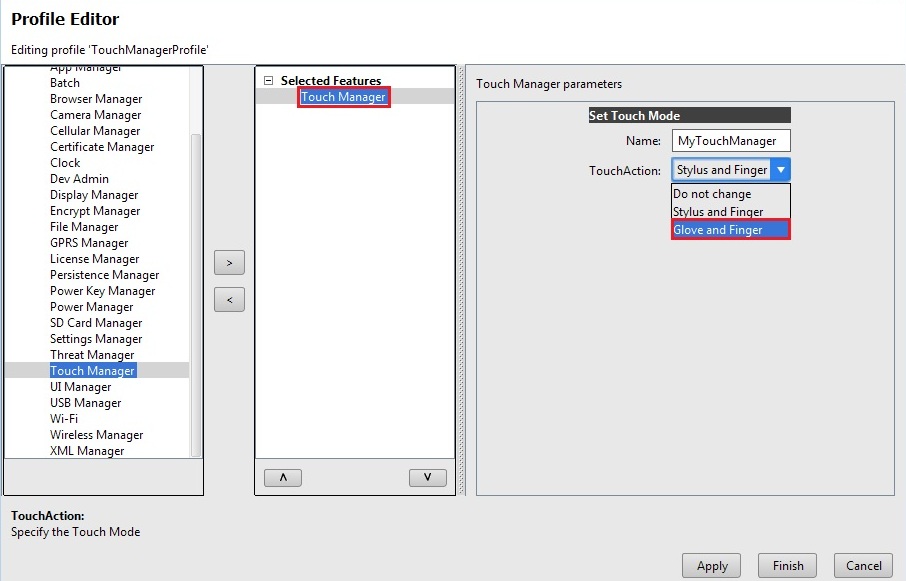
Task: Open the TouchAction dropdown arrow
Action: point(781,170)
